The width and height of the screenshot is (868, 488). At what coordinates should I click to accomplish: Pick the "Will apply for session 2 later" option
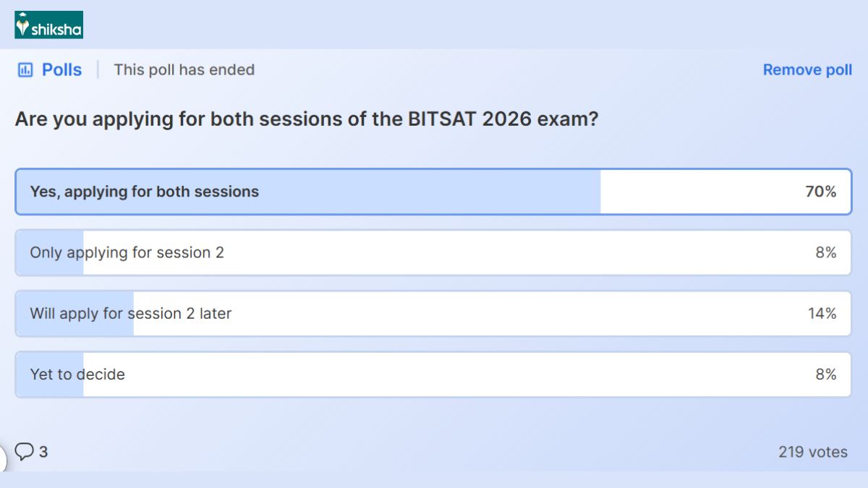tap(130, 313)
